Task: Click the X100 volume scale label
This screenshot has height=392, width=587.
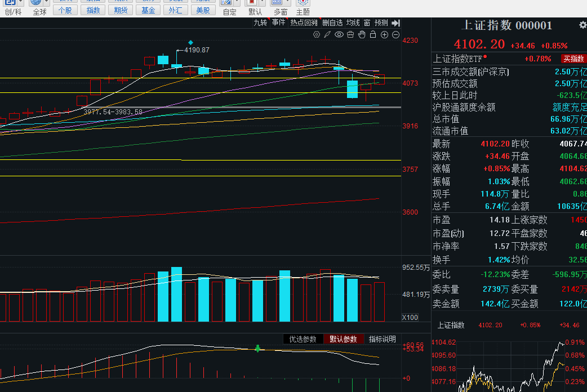Action: (410, 318)
